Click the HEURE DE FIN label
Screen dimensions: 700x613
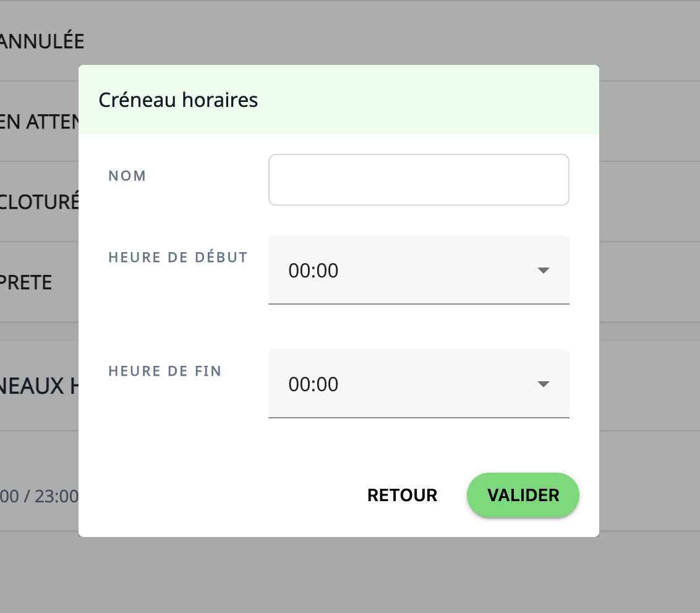click(x=164, y=371)
